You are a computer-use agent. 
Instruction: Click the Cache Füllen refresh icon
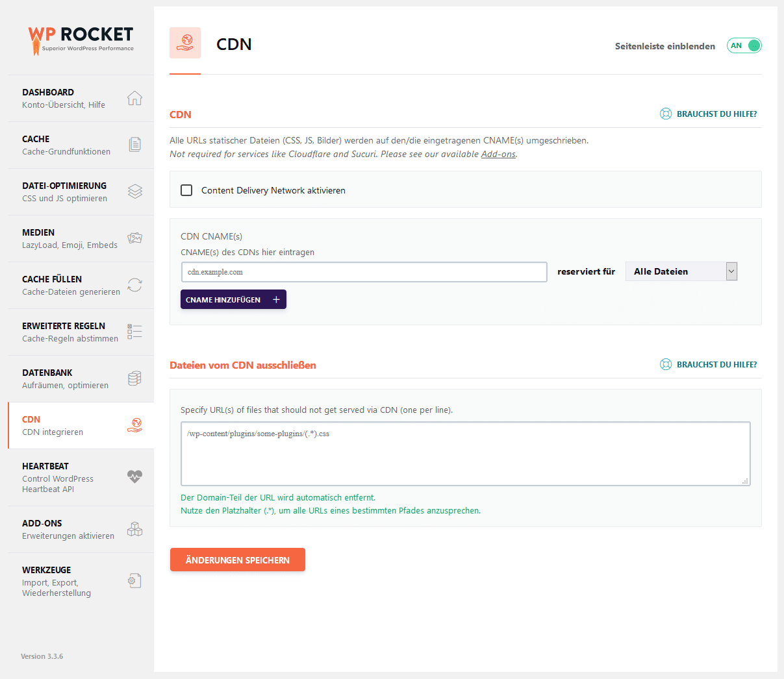click(134, 285)
